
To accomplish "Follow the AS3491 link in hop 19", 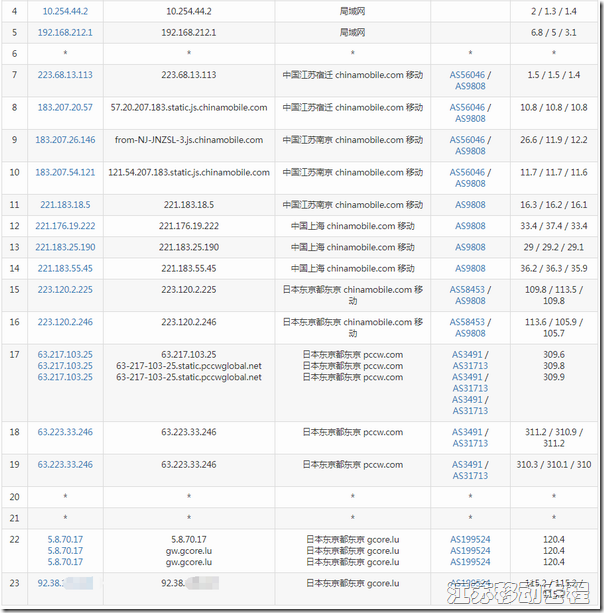I will pyautogui.click(x=467, y=464).
